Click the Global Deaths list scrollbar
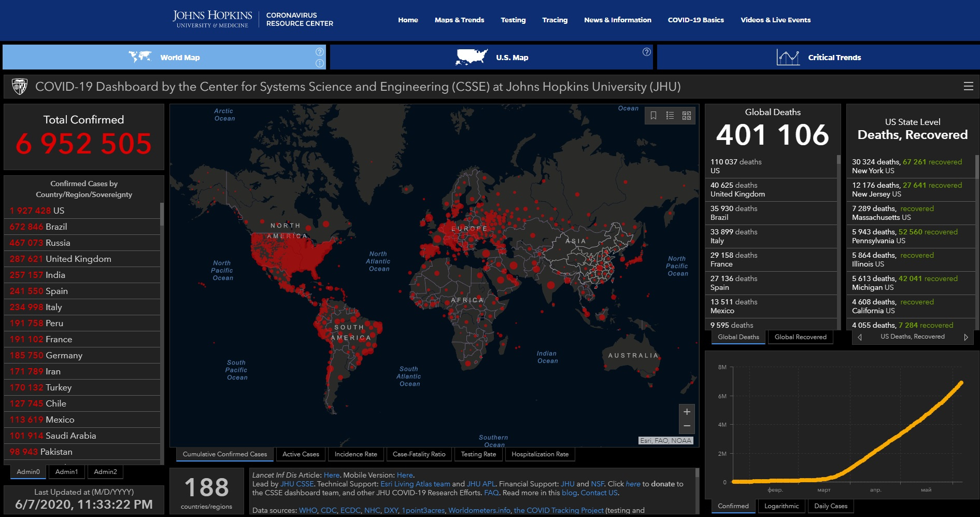Viewport: 980px width, 517px height. point(839,160)
